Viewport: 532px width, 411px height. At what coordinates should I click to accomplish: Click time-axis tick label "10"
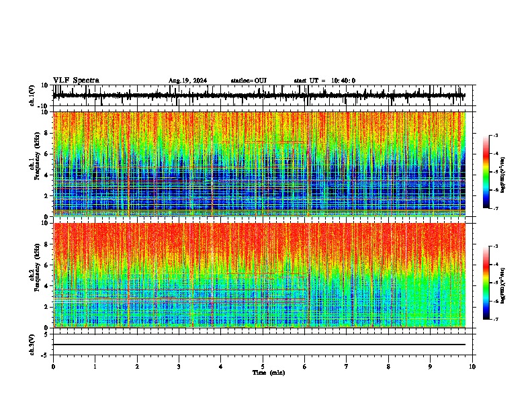pyautogui.click(x=472, y=367)
